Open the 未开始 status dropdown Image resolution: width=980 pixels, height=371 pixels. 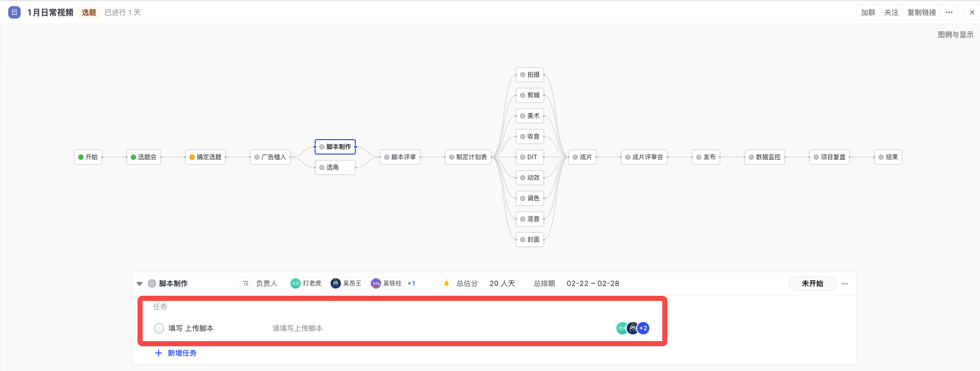[x=812, y=283]
